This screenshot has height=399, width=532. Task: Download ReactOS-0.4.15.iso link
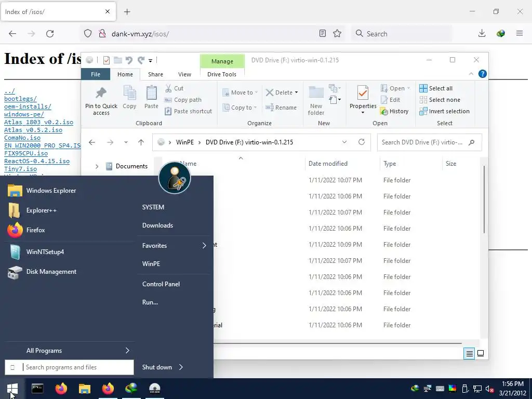click(37, 161)
